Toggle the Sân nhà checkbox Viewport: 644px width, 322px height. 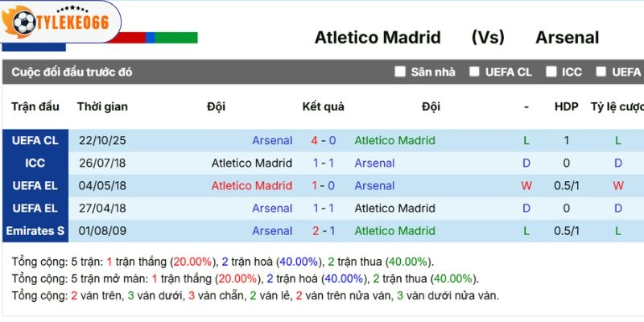click(400, 72)
